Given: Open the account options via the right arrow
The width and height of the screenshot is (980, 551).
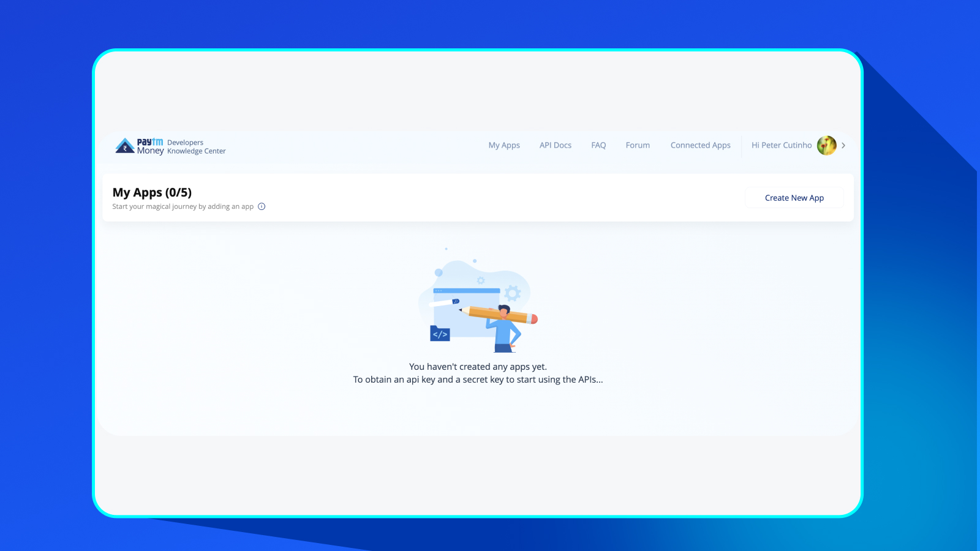Looking at the screenshot, I should pos(843,145).
